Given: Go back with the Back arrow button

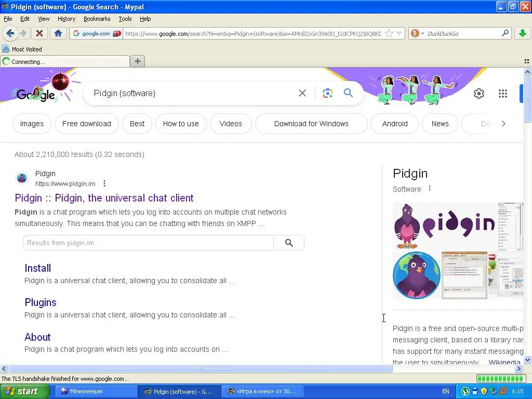Looking at the screenshot, I should [x=10, y=33].
